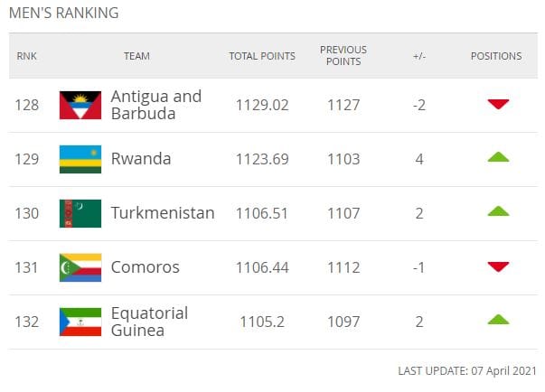Open the Rwanda team link
This screenshot has height=392, width=545.
tap(141, 159)
